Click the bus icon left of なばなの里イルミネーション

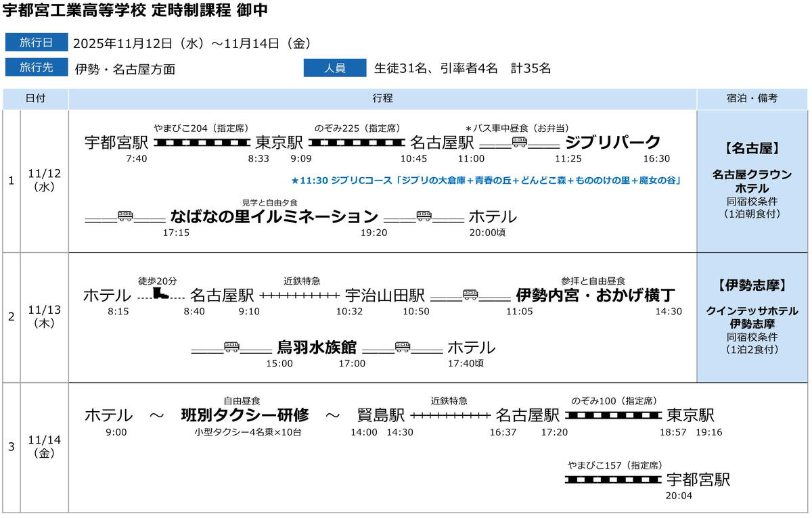coord(126,216)
